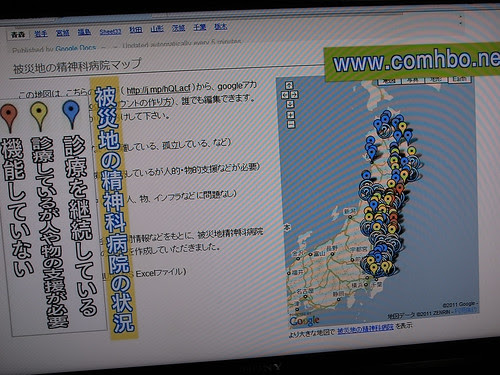Select the 秋田 sheet tab
Screen dimensions: 500x375
pos(136,30)
